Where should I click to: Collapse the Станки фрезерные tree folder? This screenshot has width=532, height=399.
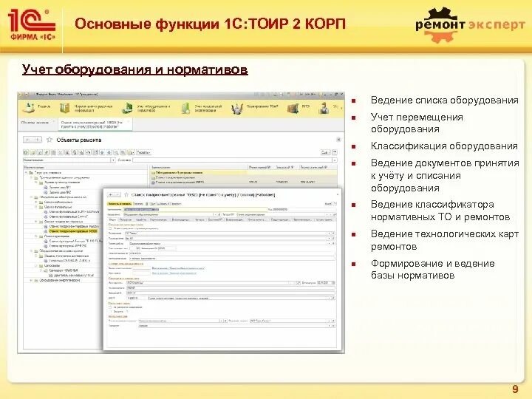tap(36, 207)
